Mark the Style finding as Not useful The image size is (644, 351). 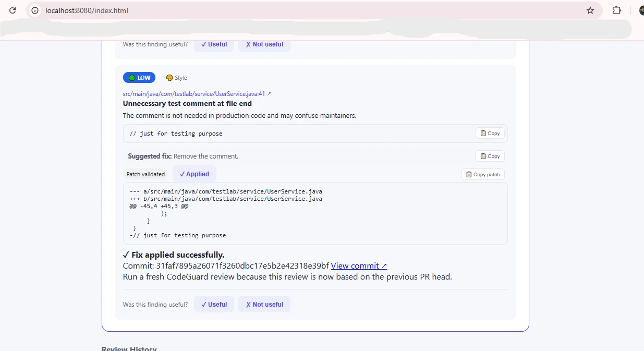click(x=264, y=305)
